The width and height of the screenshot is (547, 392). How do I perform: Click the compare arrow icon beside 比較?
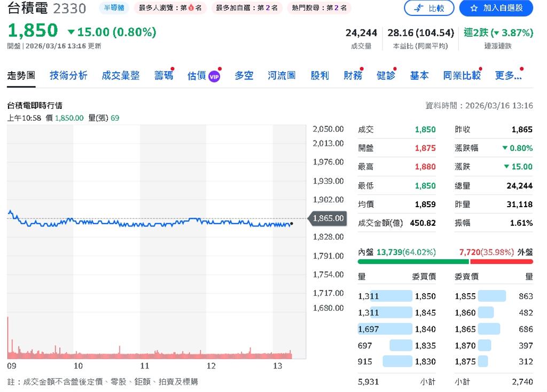(418, 8)
